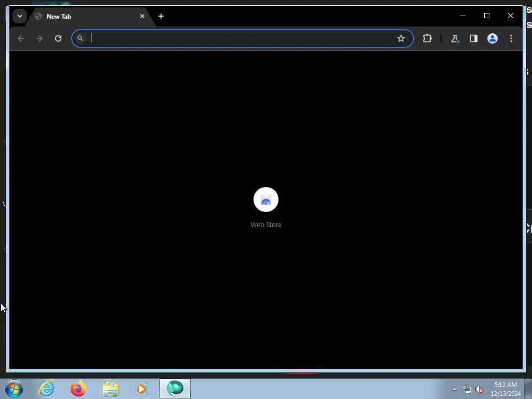
Task: Open Windows Explorer from taskbar
Action: tap(111, 389)
